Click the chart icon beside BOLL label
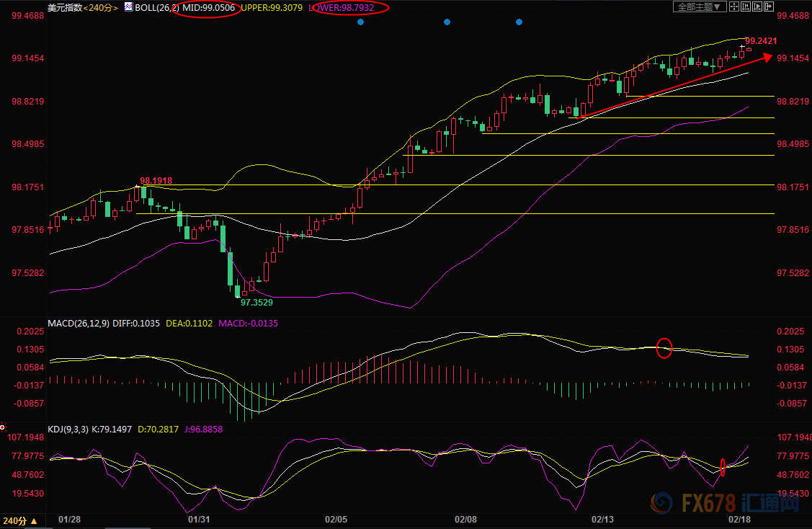 pyautogui.click(x=128, y=7)
